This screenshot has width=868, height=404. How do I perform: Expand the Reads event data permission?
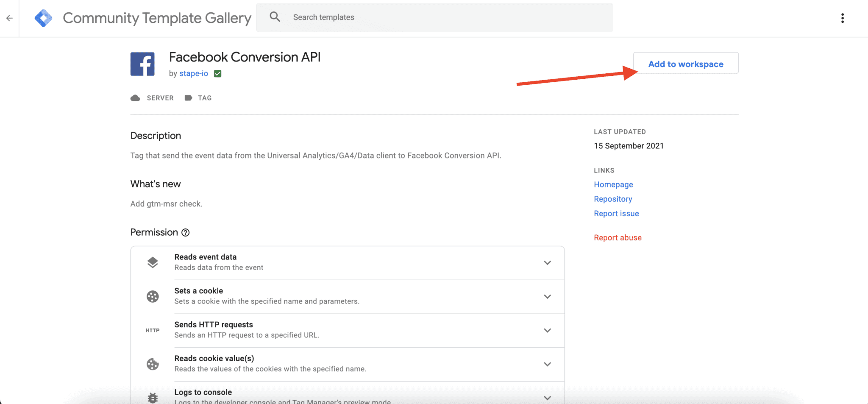pyautogui.click(x=547, y=263)
